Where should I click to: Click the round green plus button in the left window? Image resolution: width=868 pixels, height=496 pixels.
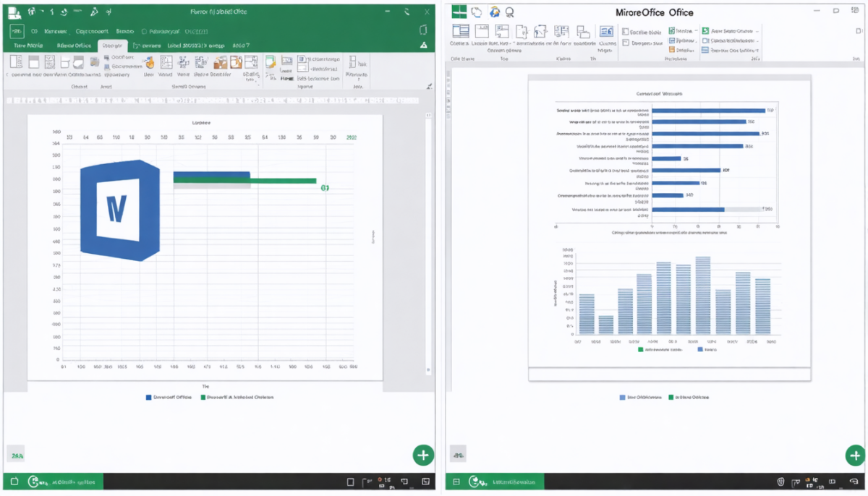(423, 456)
